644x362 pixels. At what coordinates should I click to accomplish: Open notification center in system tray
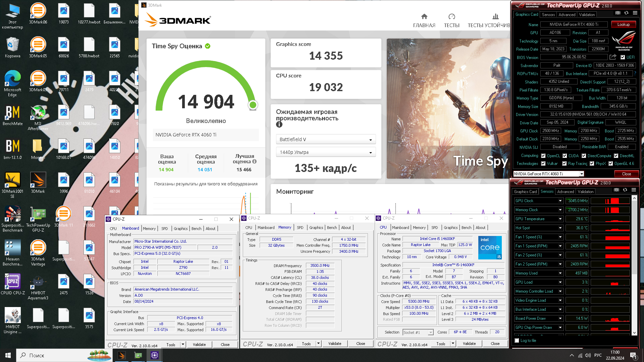[633, 355]
